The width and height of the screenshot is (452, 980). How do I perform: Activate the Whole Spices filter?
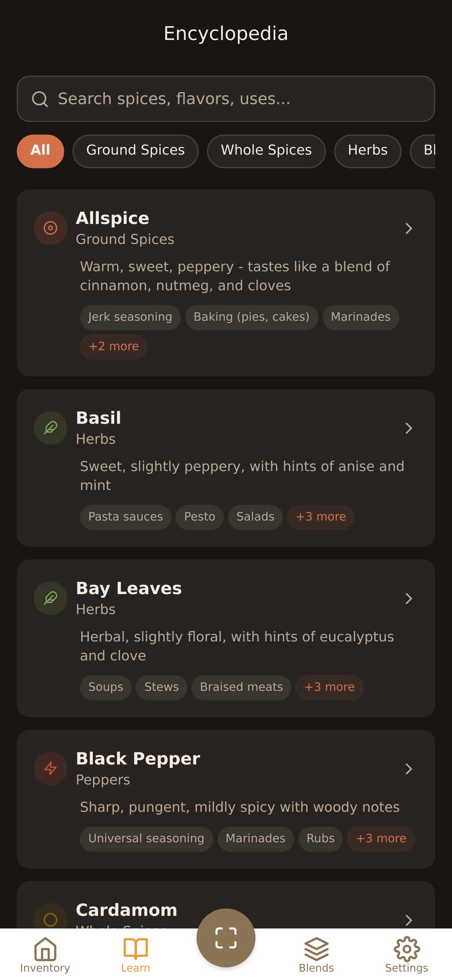[266, 151]
